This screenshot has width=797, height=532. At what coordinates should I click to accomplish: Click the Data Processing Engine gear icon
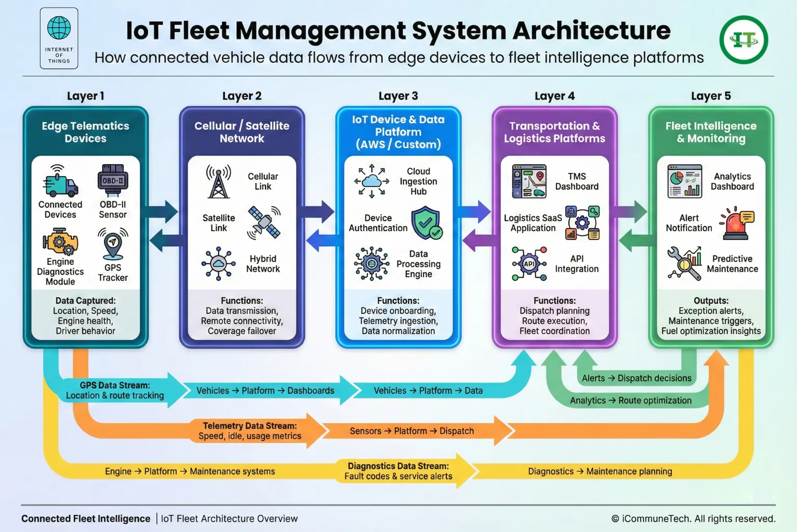(371, 264)
